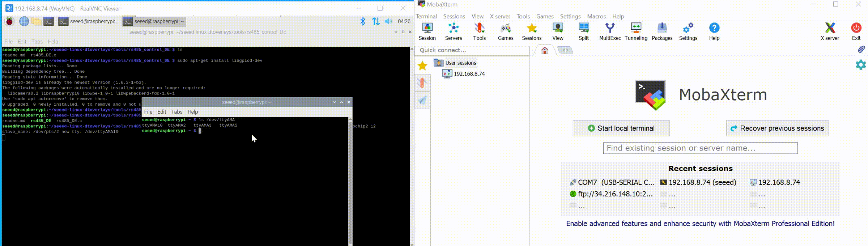Open recent session COM7 USB-SERIAL
Screen dimensions: 868x246
[612, 182]
